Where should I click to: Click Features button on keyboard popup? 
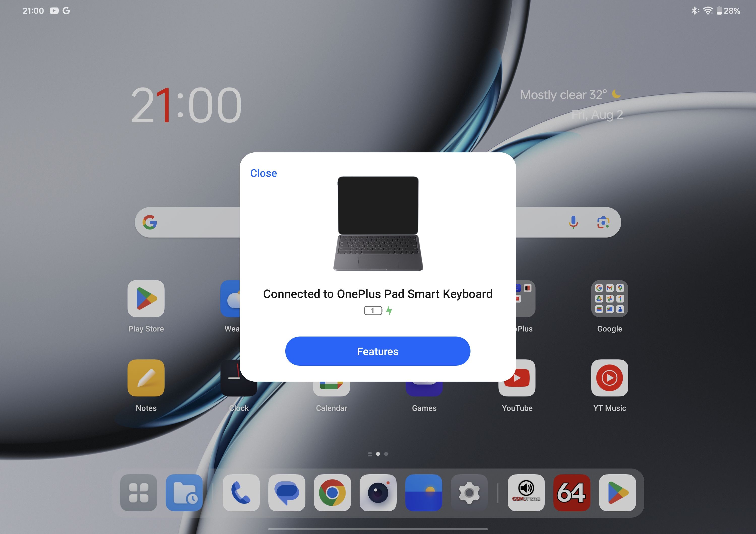click(x=378, y=351)
